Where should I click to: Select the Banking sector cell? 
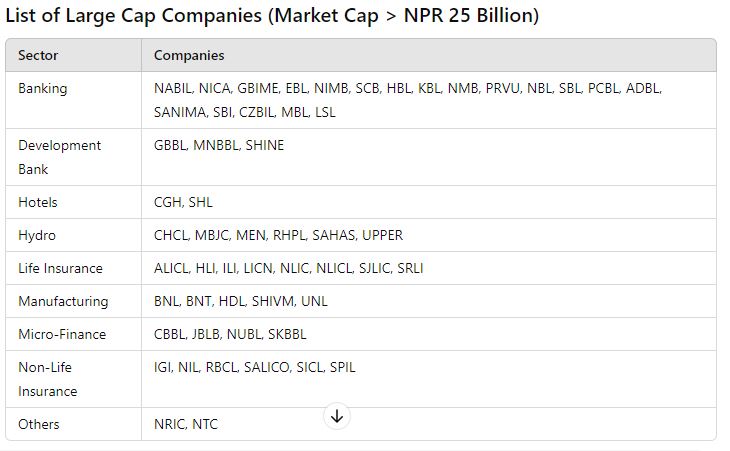click(43, 88)
